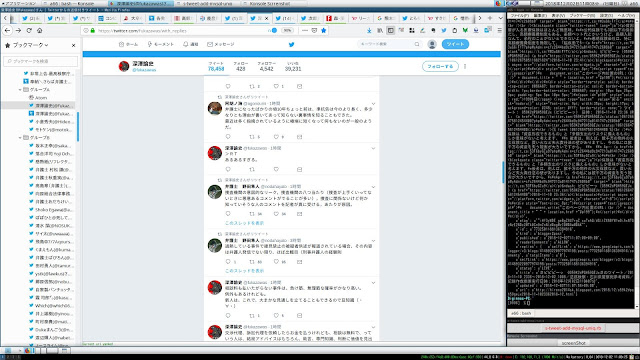Open the メッセージ nav item
Image resolution: width=640 pixels, height=360 pixels.
pos(221,44)
